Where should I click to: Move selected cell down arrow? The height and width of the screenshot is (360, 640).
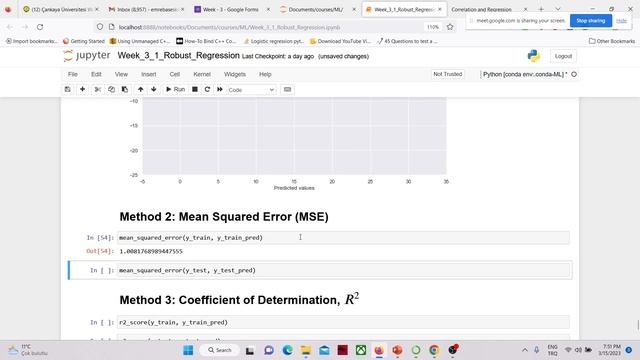pos(153,89)
